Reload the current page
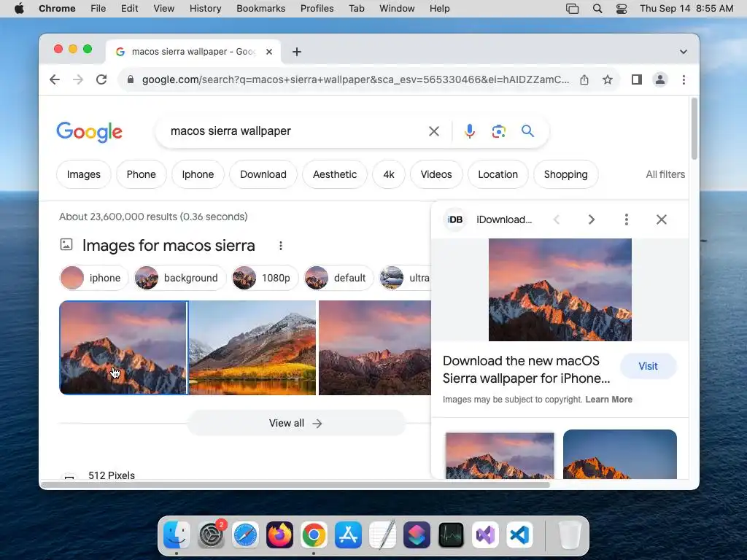Image resolution: width=747 pixels, height=560 pixels. point(101,79)
